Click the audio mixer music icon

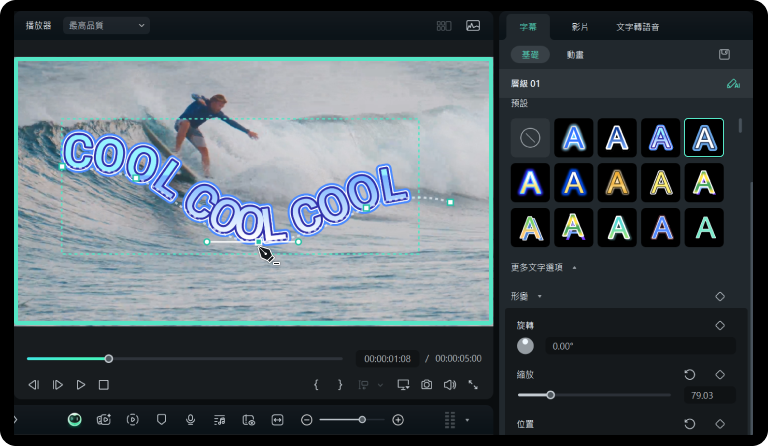point(219,420)
